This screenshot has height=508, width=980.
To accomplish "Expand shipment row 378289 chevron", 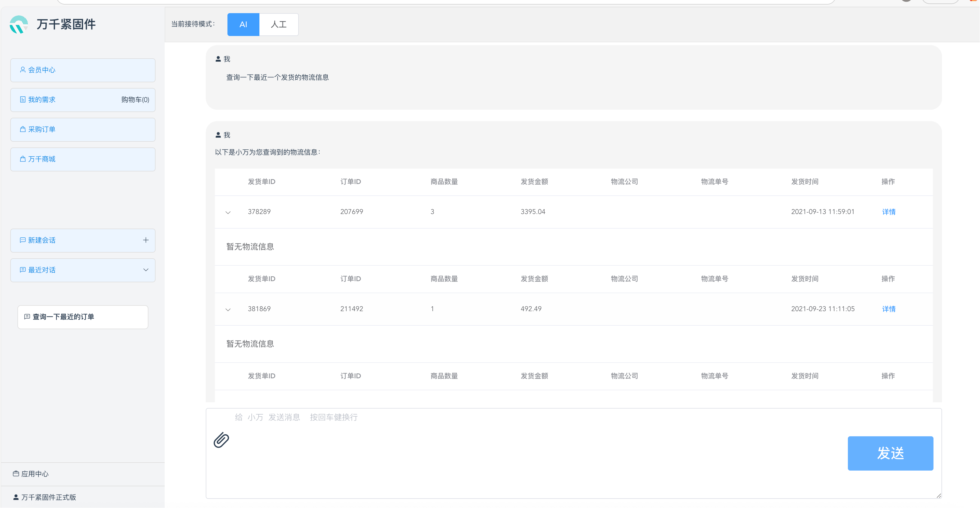I will [x=228, y=213].
